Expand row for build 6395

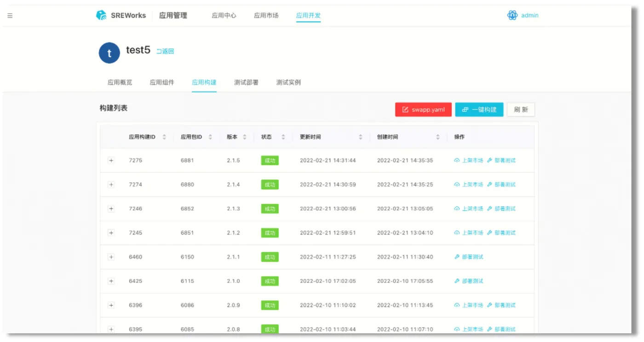(x=111, y=329)
